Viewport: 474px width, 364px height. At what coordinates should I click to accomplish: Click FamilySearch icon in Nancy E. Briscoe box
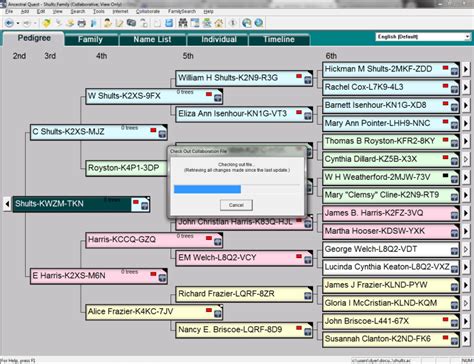point(308,332)
